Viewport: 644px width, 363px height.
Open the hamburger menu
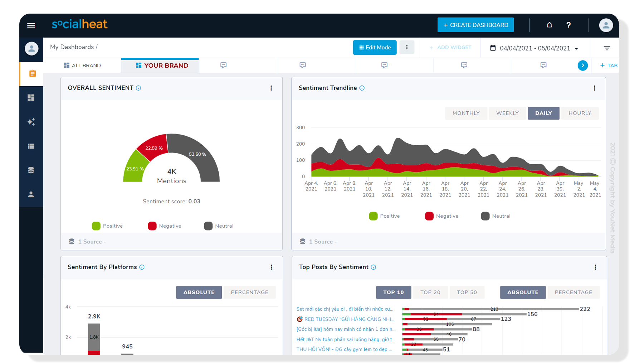(x=31, y=25)
